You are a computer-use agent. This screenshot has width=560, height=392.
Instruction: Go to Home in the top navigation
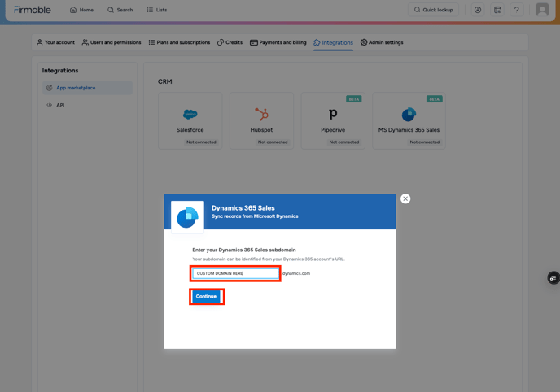pyautogui.click(x=81, y=10)
